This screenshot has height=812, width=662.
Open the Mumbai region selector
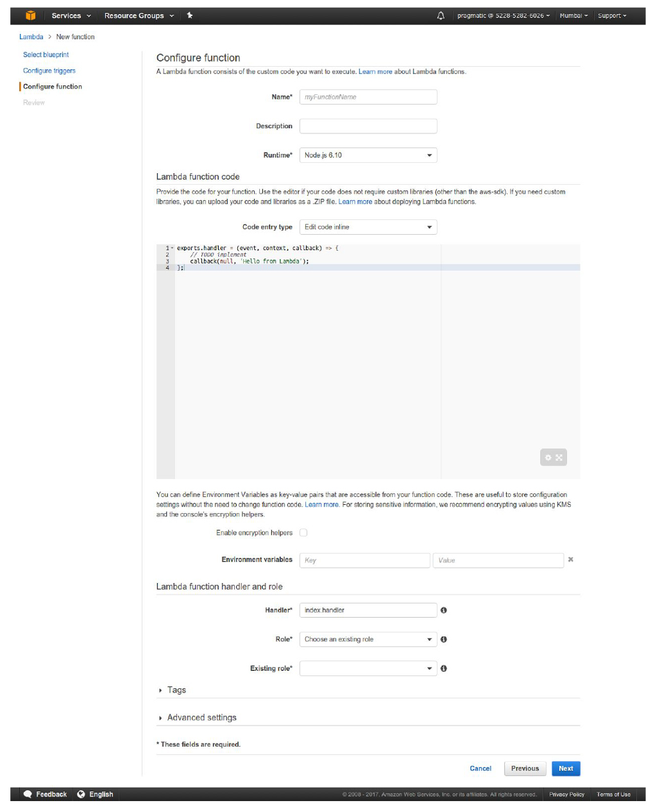click(573, 15)
